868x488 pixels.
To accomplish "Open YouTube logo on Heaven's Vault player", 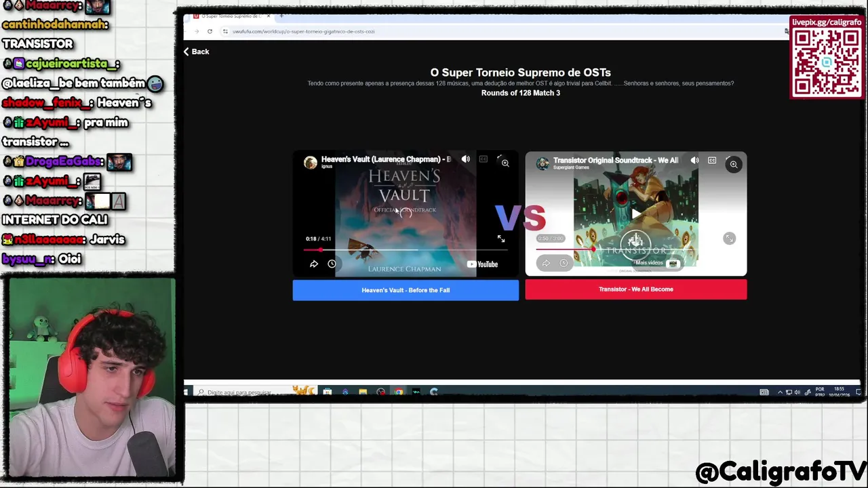I will coord(483,264).
